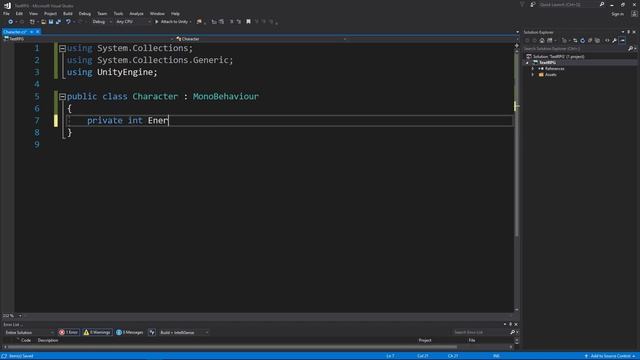Click the New Project toolbar icon
This screenshot has height=360, width=640.
point(32,22)
